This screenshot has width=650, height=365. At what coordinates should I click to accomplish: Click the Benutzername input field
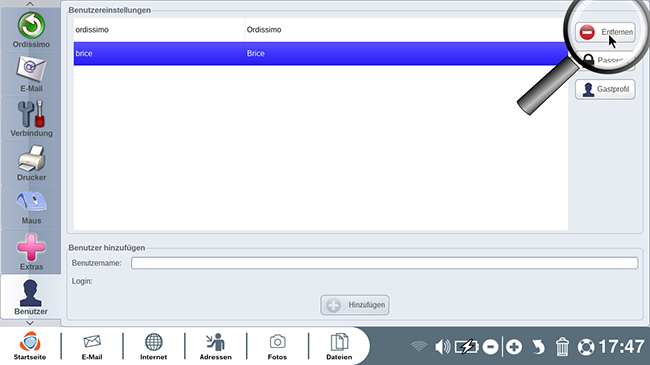point(384,263)
